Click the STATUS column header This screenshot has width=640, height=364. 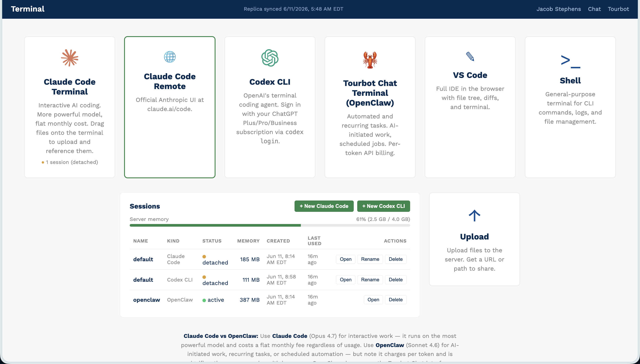(212, 241)
